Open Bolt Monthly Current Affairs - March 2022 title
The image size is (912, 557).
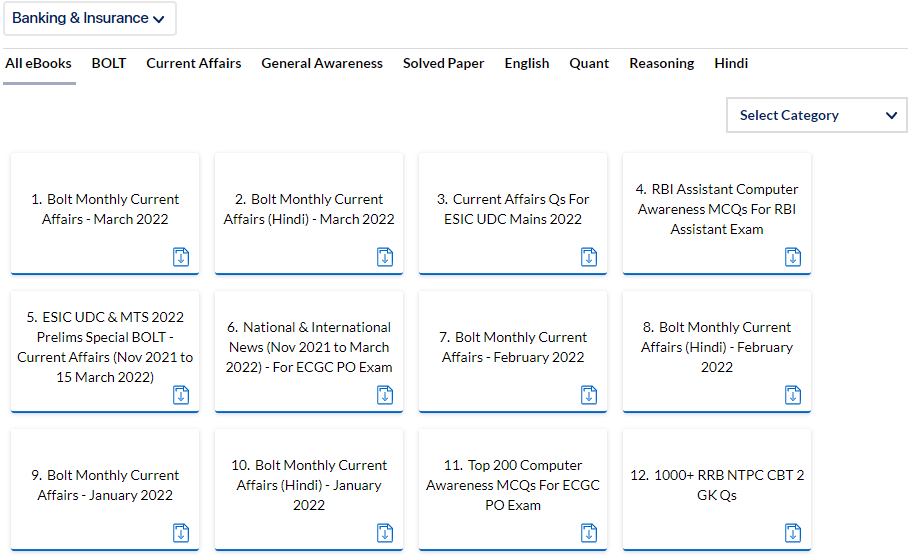coord(105,209)
